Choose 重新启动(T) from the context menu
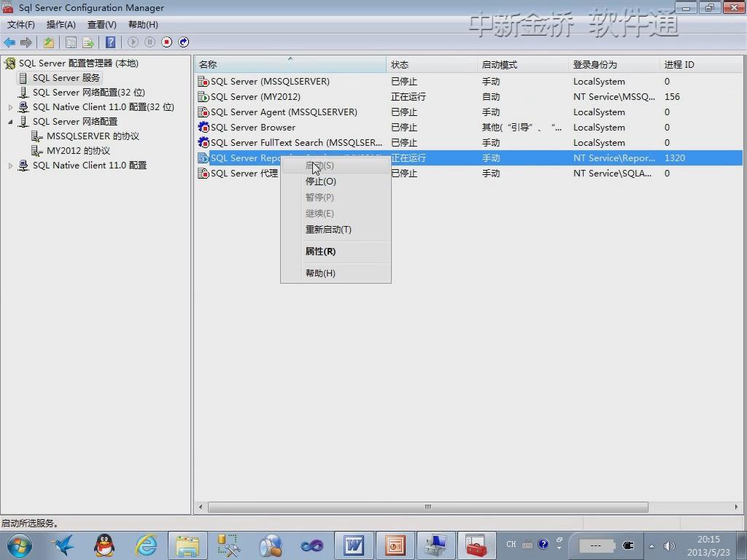 pos(336,230)
